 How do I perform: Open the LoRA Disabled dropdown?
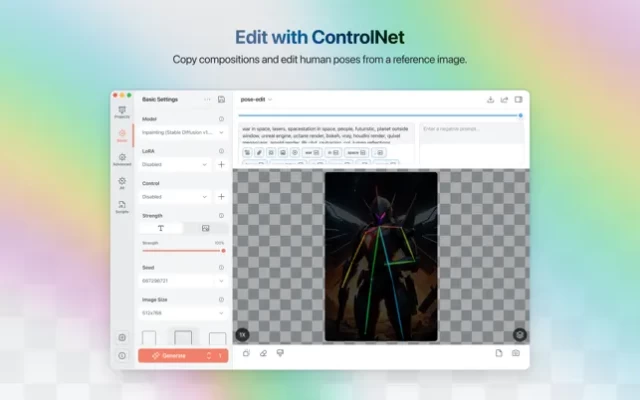tap(175, 164)
